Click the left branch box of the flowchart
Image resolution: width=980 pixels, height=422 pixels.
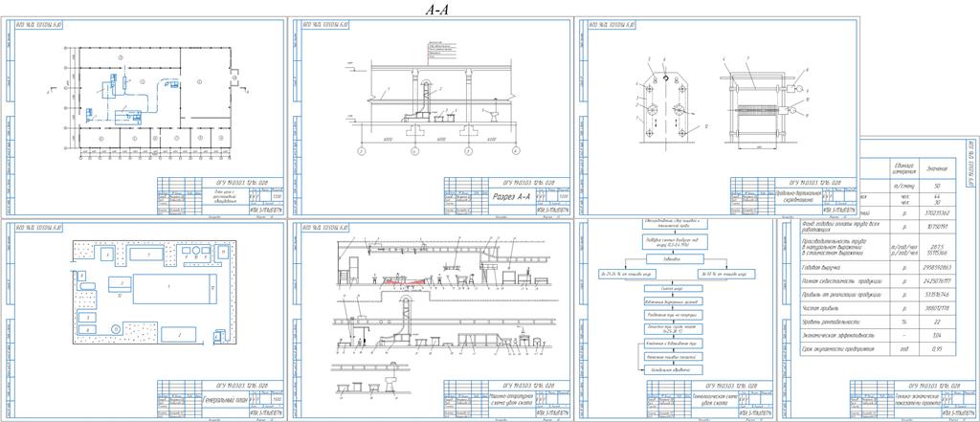click(x=626, y=274)
